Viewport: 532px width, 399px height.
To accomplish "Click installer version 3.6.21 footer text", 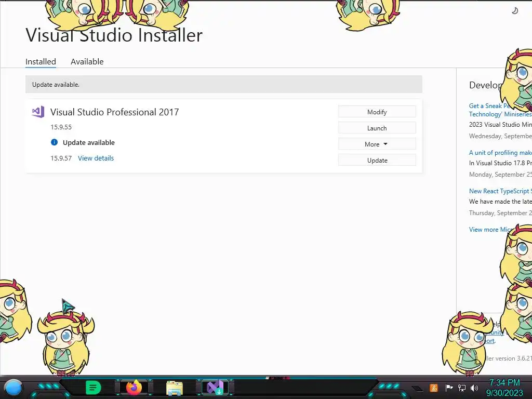I will point(508,358).
